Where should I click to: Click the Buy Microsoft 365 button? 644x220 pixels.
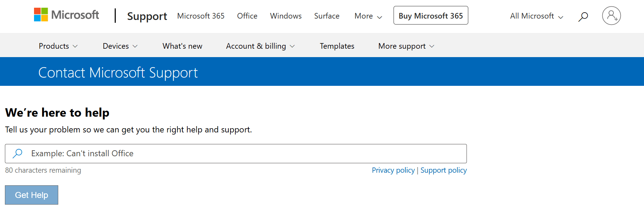click(x=431, y=15)
